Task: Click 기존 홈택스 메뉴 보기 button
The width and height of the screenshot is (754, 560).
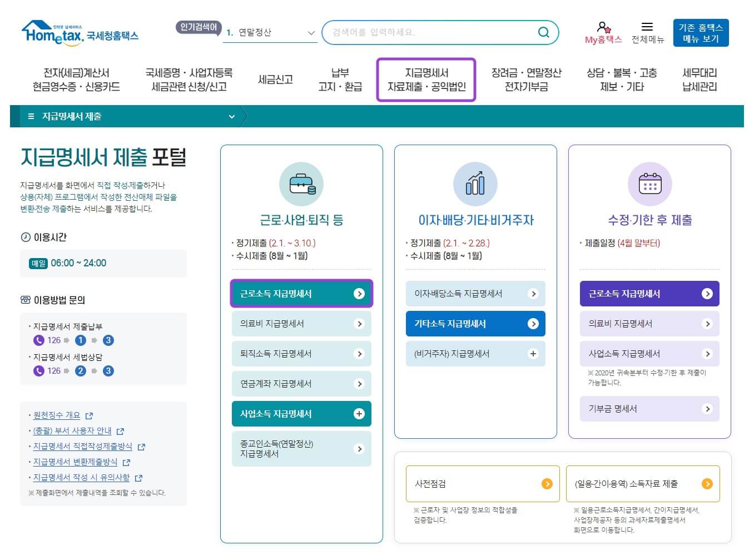Action: [700, 33]
